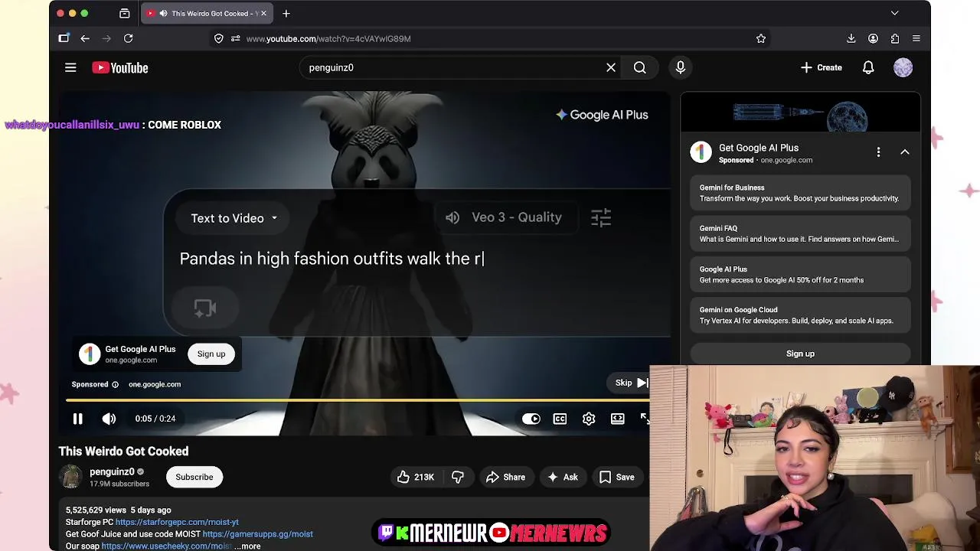This screenshot has width=980, height=551.
Task: Click the video title text
Action: click(x=124, y=452)
